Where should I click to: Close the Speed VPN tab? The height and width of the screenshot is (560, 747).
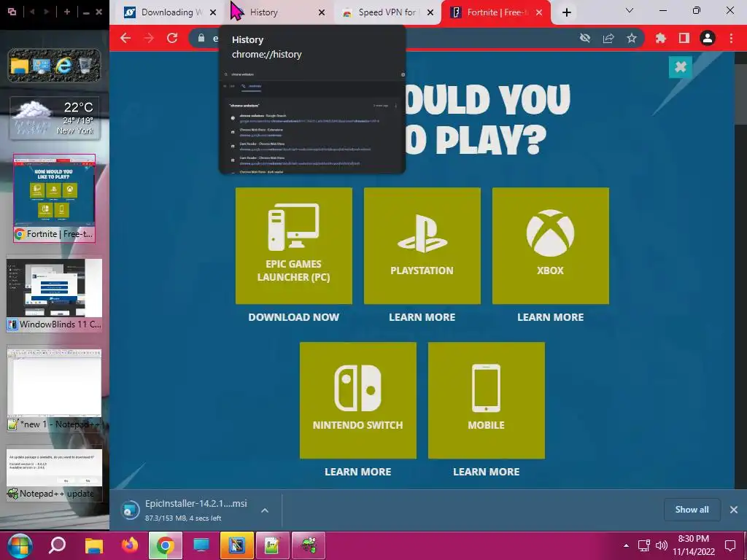tap(430, 12)
